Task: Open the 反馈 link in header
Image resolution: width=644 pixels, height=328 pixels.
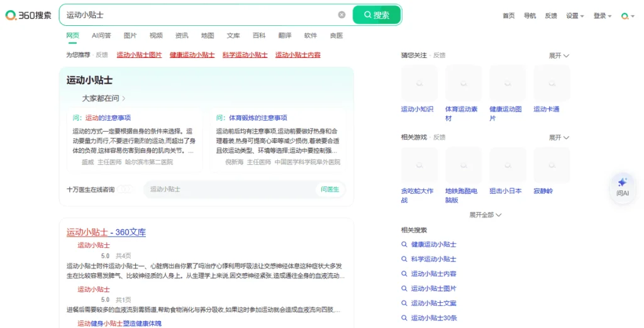Action: [x=551, y=16]
